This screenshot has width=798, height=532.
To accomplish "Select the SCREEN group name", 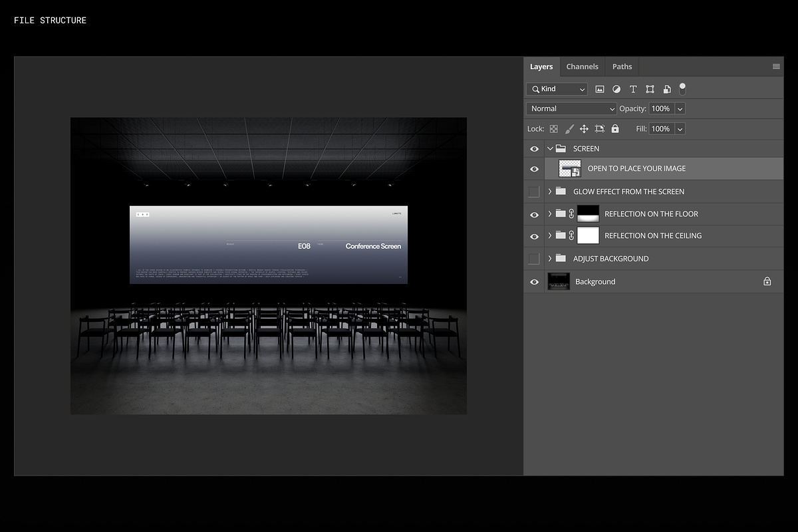I will click(x=586, y=149).
